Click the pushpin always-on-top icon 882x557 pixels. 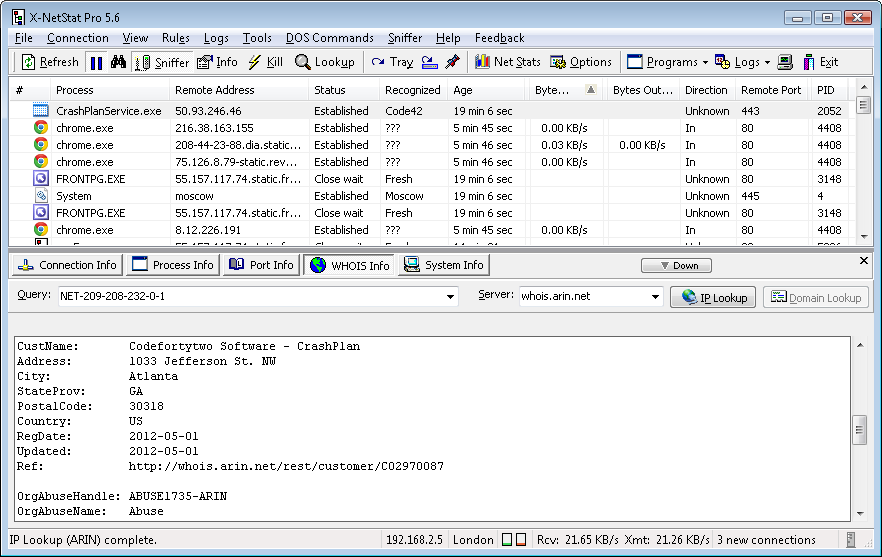(x=452, y=62)
